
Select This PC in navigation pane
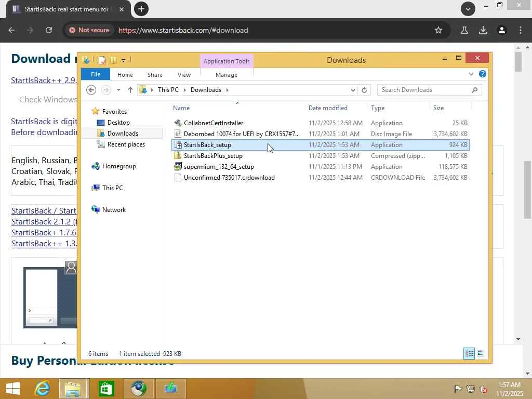[x=112, y=188]
